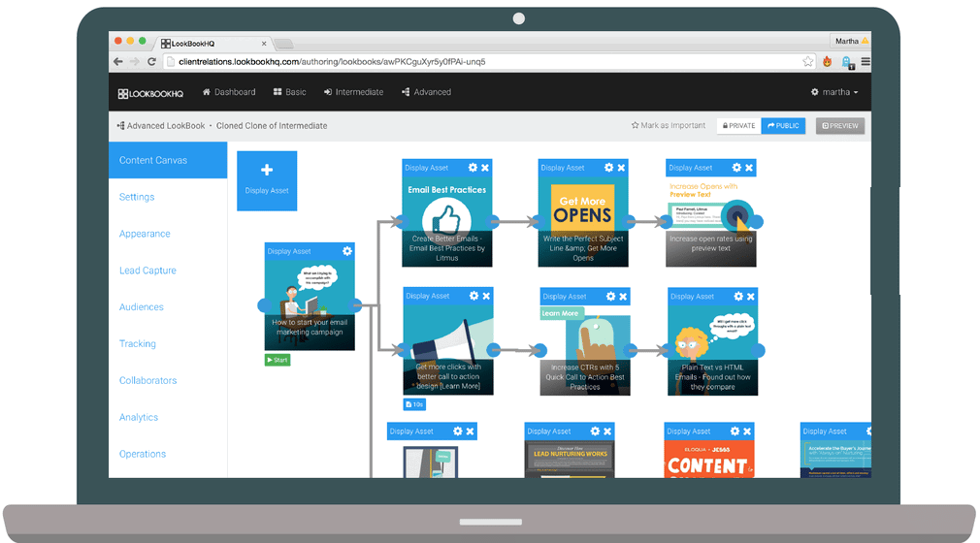The image size is (980, 543).
Task: Open gear on Increase CTRs card
Action: click(610, 297)
